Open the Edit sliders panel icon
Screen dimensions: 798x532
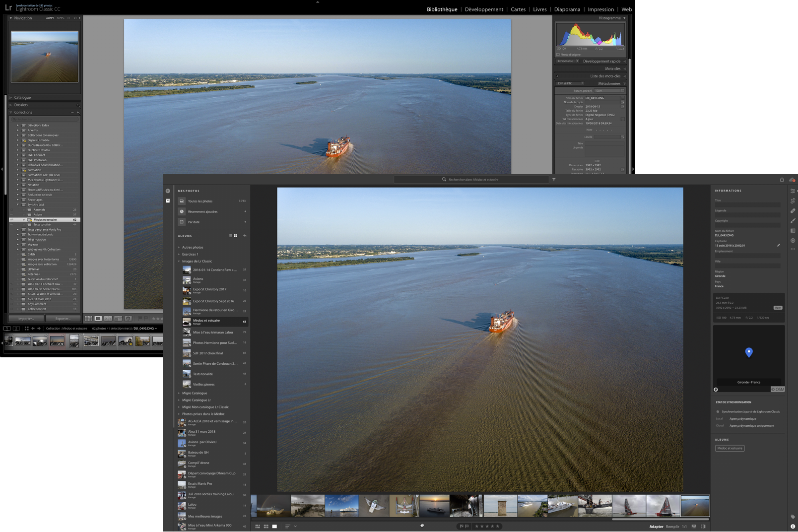point(793,191)
